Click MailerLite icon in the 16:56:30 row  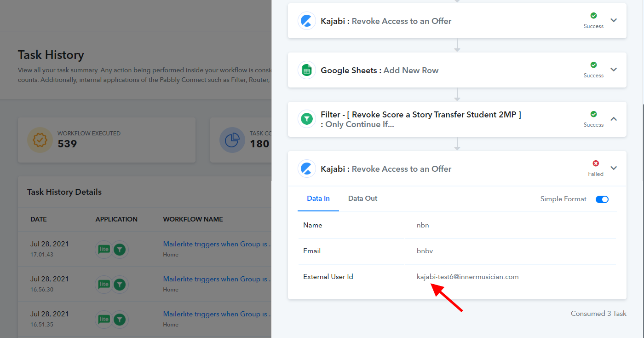[104, 285]
